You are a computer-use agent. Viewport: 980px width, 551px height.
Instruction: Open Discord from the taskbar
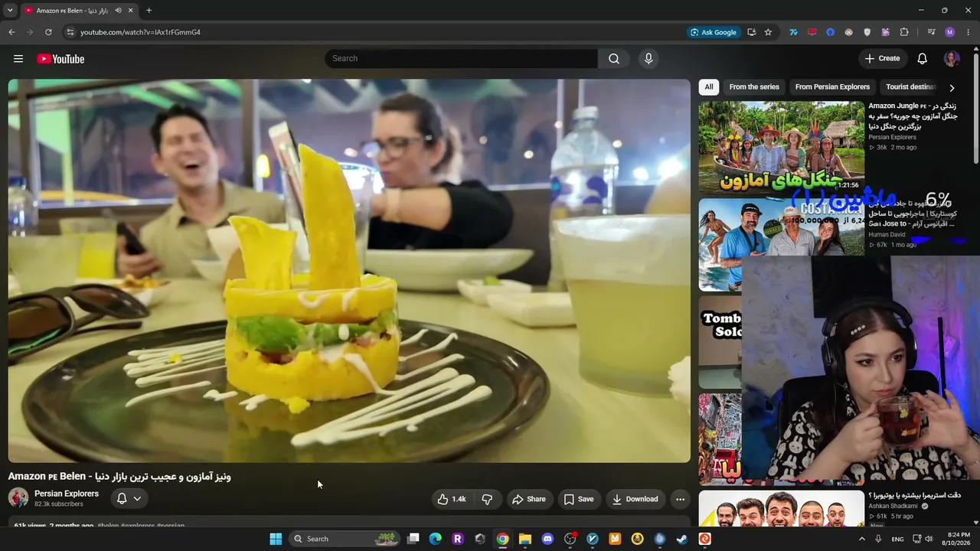pos(547,539)
